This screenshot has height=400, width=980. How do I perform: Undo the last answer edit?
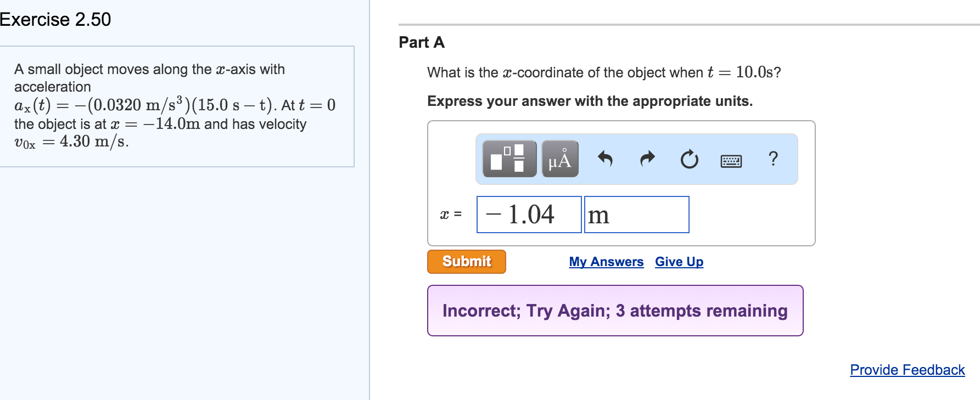(604, 159)
